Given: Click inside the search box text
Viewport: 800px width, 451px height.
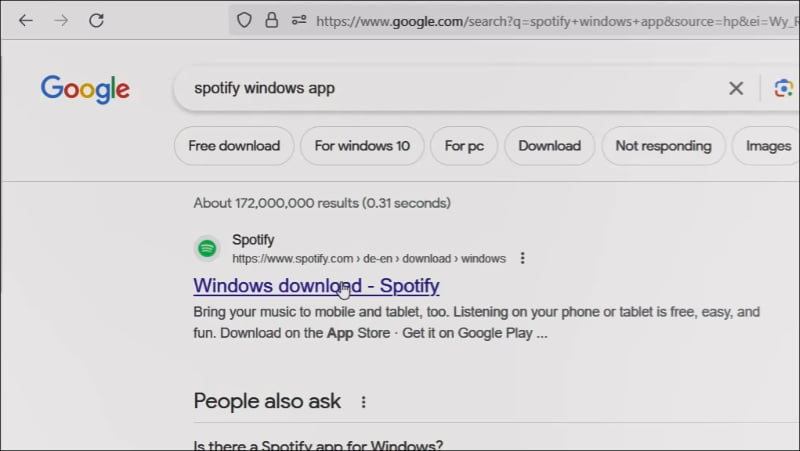Looking at the screenshot, I should click(x=264, y=88).
